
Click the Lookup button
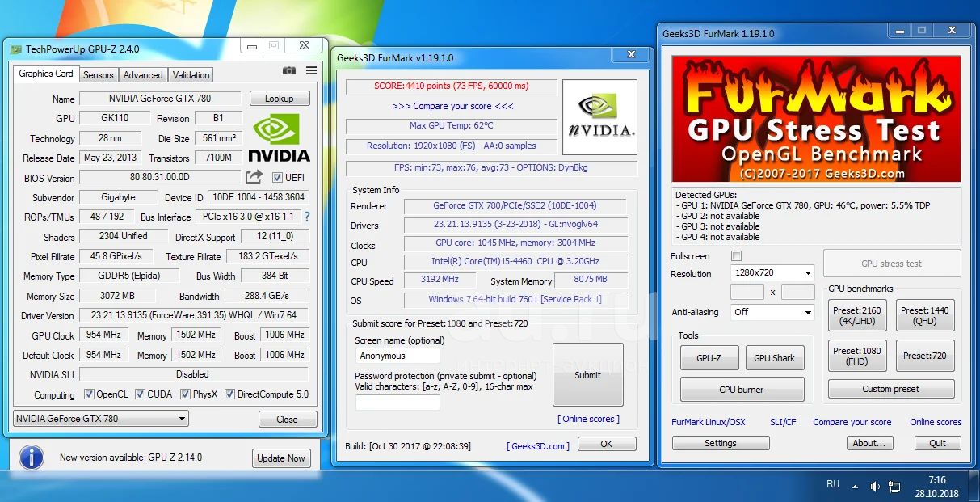pos(279,99)
